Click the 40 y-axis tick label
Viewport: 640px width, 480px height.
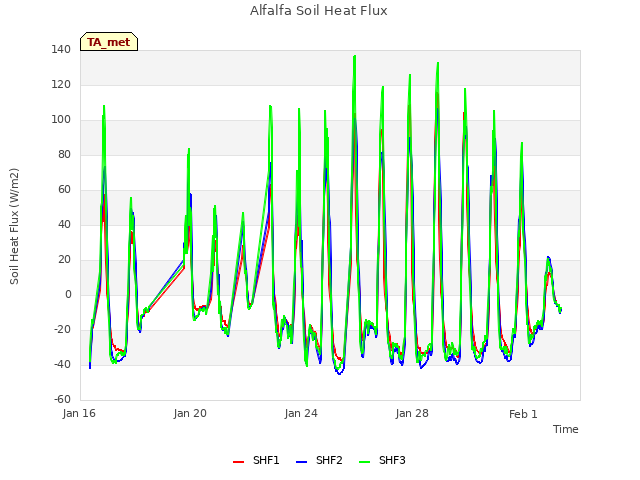(64, 224)
